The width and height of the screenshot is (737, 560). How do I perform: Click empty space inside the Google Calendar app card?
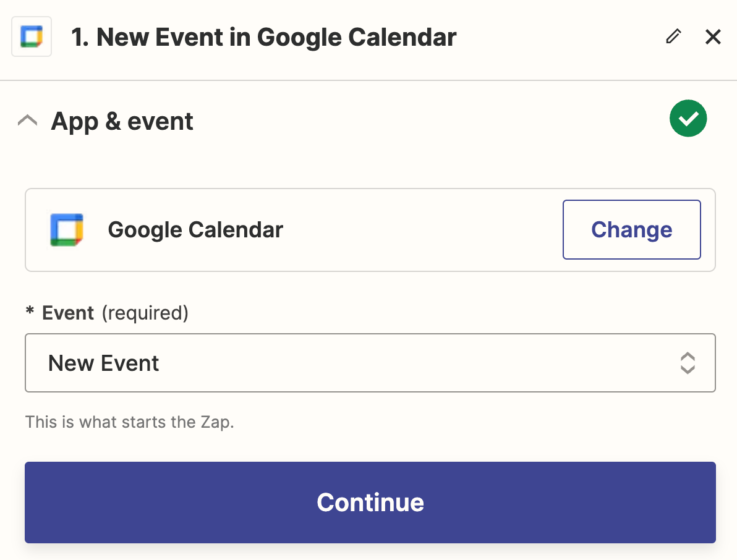[420, 230]
